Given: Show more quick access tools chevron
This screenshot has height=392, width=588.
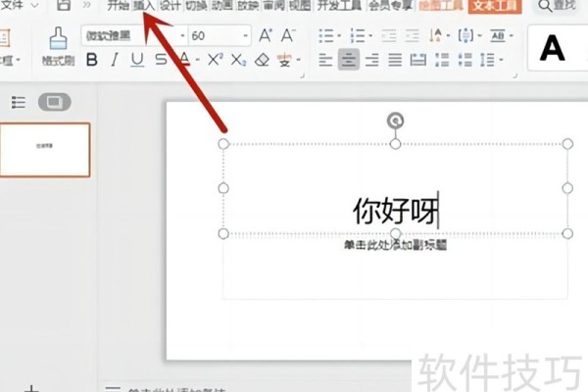Looking at the screenshot, I should pyautogui.click(x=86, y=5).
